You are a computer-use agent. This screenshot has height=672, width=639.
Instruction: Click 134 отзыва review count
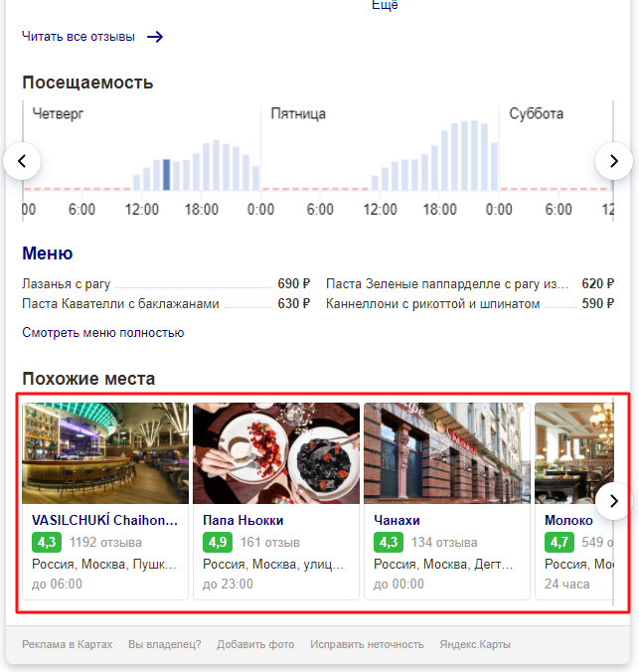(444, 543)
